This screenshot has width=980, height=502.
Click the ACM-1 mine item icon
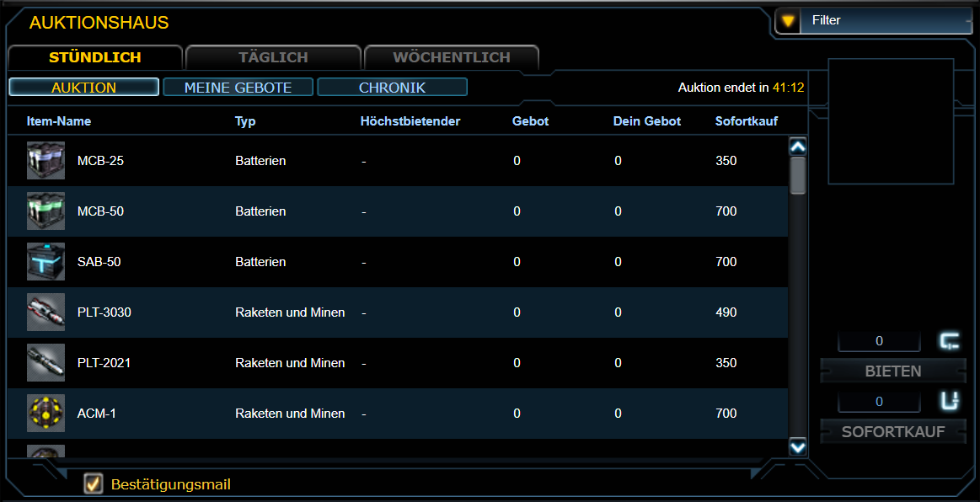pos(46,414)
